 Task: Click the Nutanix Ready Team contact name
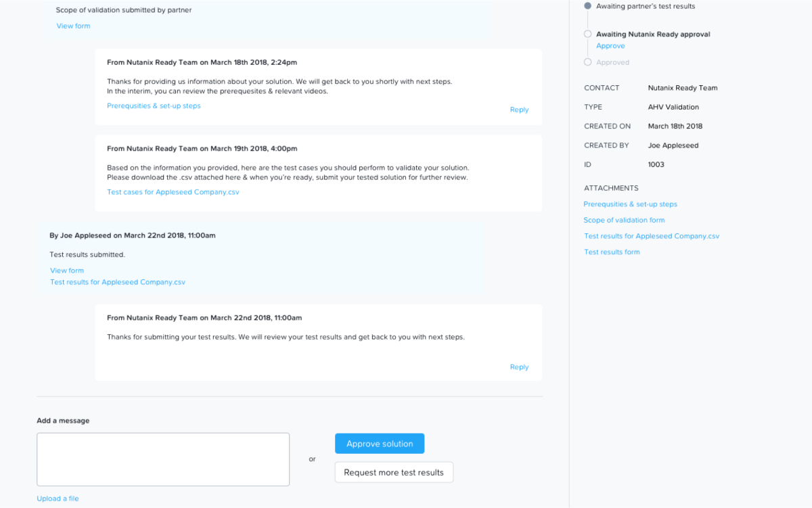683,87
